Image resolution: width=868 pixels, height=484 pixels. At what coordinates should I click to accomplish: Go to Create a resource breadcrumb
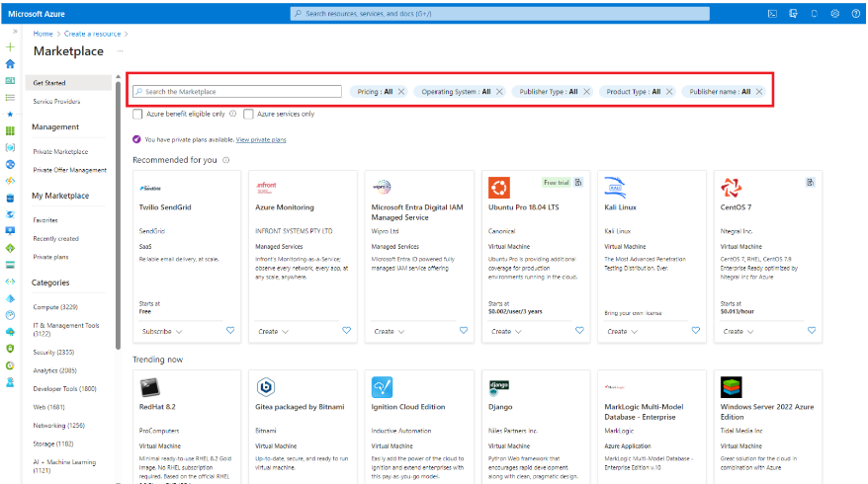point(93,34)
